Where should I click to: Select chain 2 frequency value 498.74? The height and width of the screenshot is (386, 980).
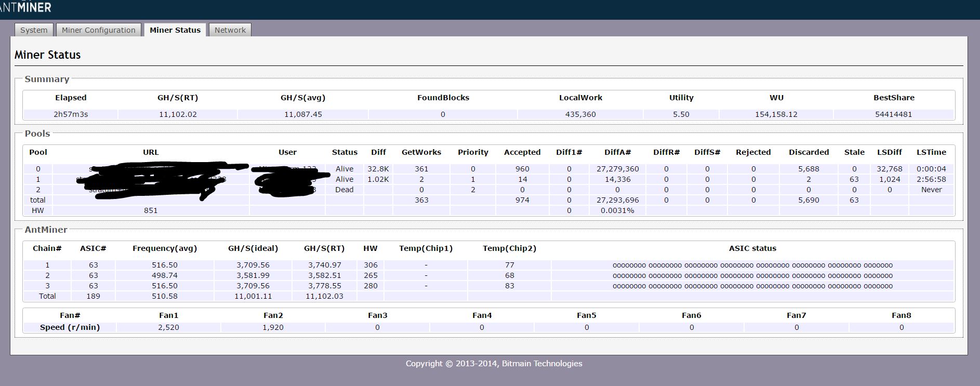pos(165,275)
